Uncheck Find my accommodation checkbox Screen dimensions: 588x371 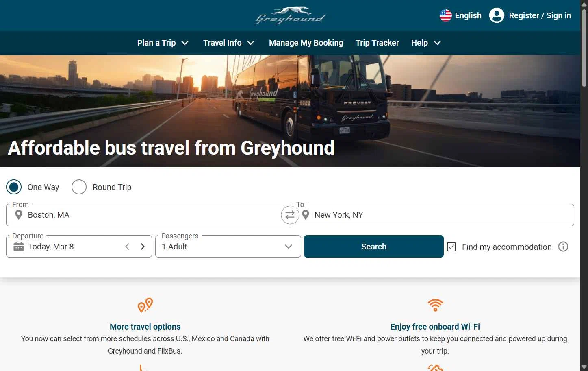click(x=451, y=247)
